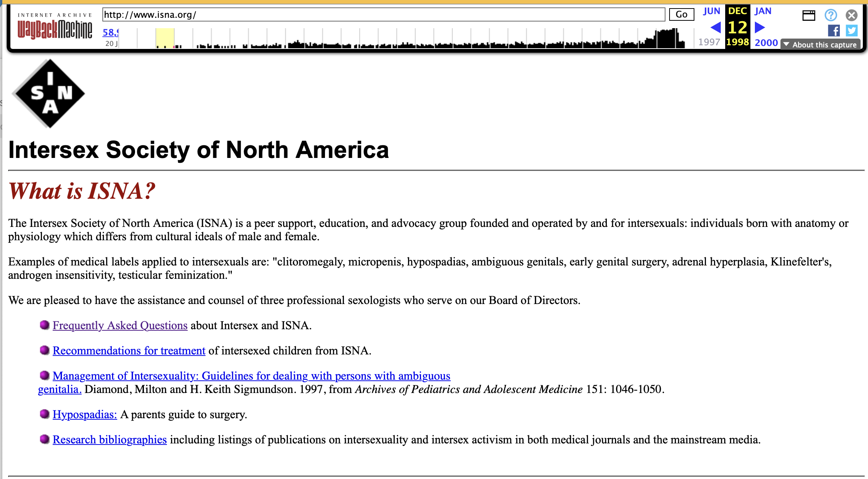Click the purple bullet beside Frequently Asked Questions
The width and height of the screenshot is (868, 479).
45,325
